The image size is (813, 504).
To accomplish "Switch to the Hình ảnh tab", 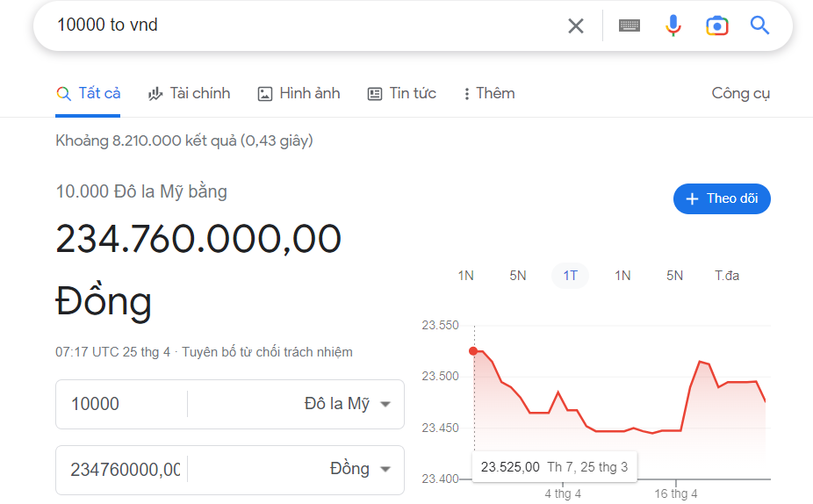I will pos(299,93).
